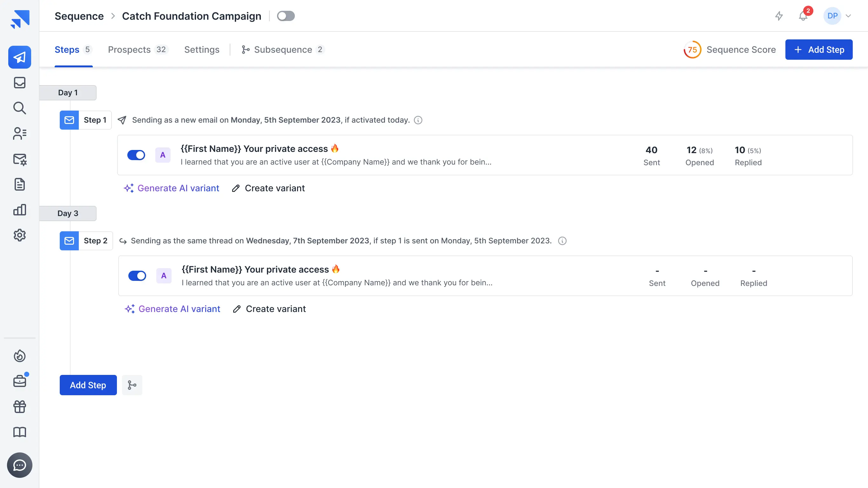Open the Settings gear sidebar icon
The image size is (868, 488).
click(x=20, y=235)
